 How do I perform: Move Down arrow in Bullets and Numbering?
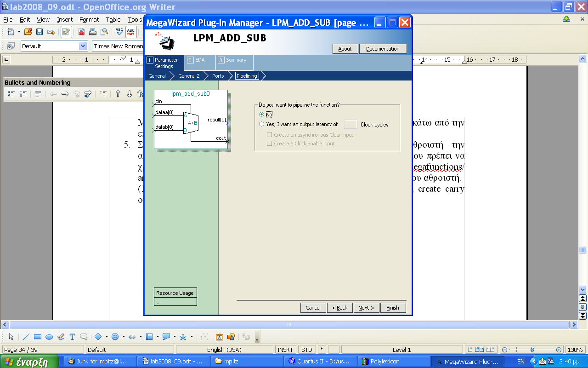click(x=130, y=94)
